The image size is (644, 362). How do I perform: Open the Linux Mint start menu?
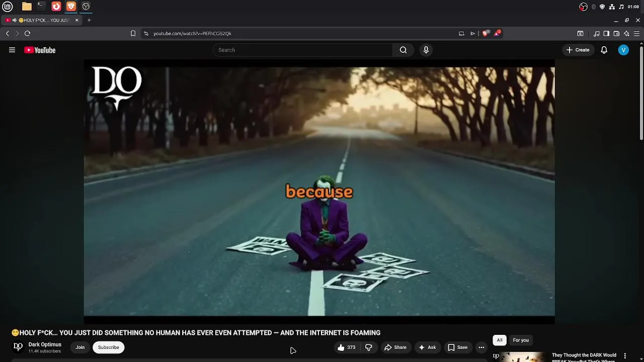[9, 7]
